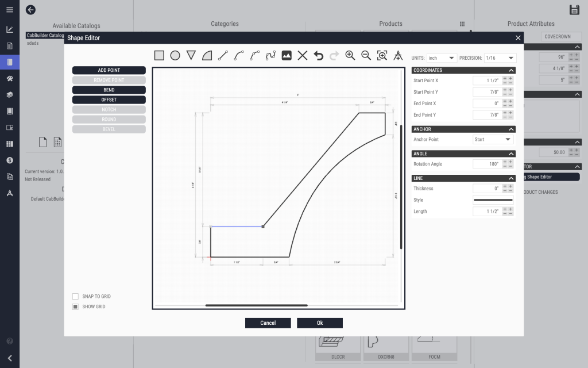Zoom in on the shape canvas

coord(350,56)
